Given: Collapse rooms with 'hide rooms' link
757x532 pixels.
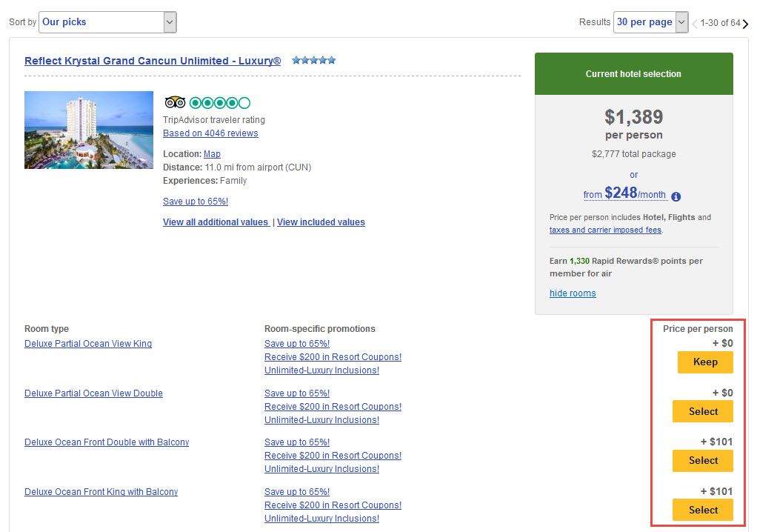Looking at the screenshot, I should 573,293.
